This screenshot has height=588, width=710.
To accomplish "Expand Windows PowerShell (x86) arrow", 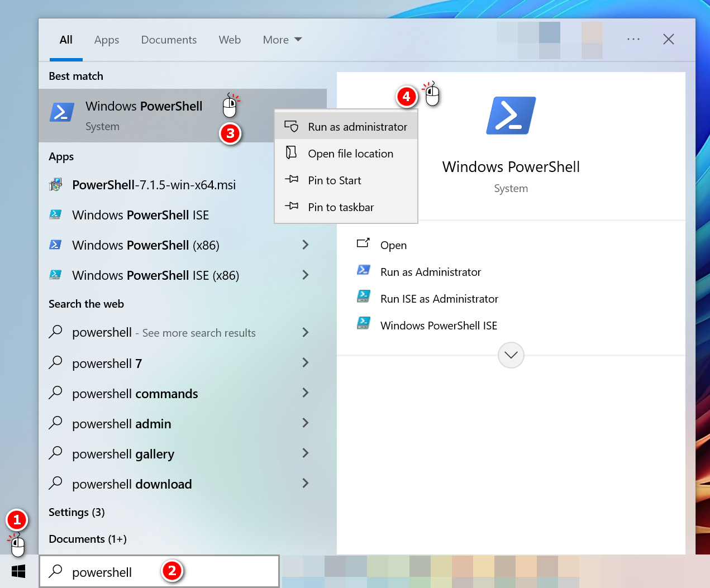I will pos(305,245).
